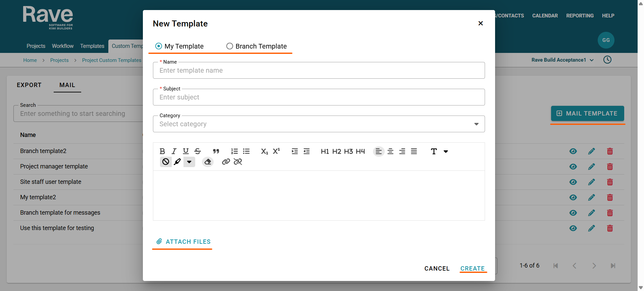Open the font dropdown arrow beside T
This screenshot has height=291, width=644.
pyautogui.click(x=446, y=151)
